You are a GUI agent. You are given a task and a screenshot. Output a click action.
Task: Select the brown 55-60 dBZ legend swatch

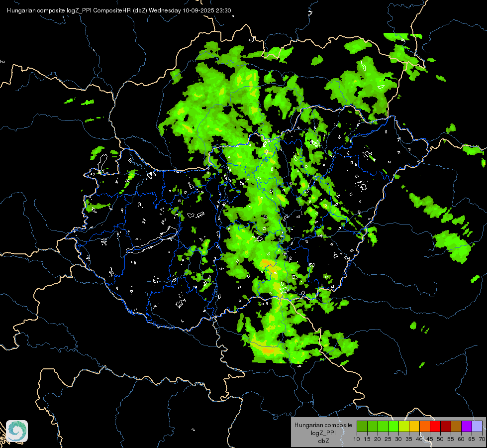456,426
